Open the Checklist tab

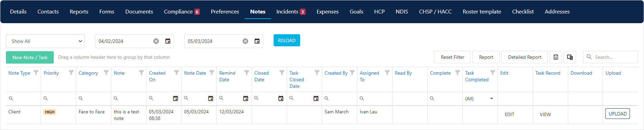pos(523,12)
